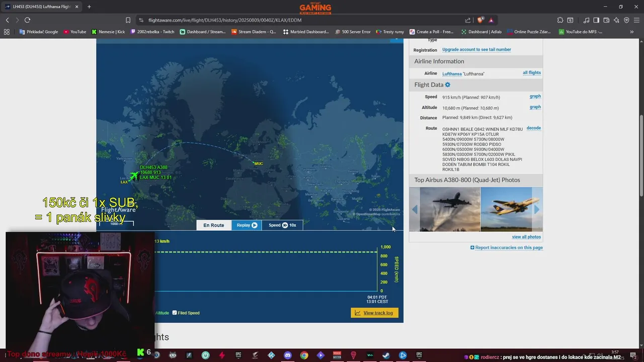The width and height of the screenshot is (644, 362).
Task: Click Upgrade account to see tail number
Action: click(x=476, y=50)
